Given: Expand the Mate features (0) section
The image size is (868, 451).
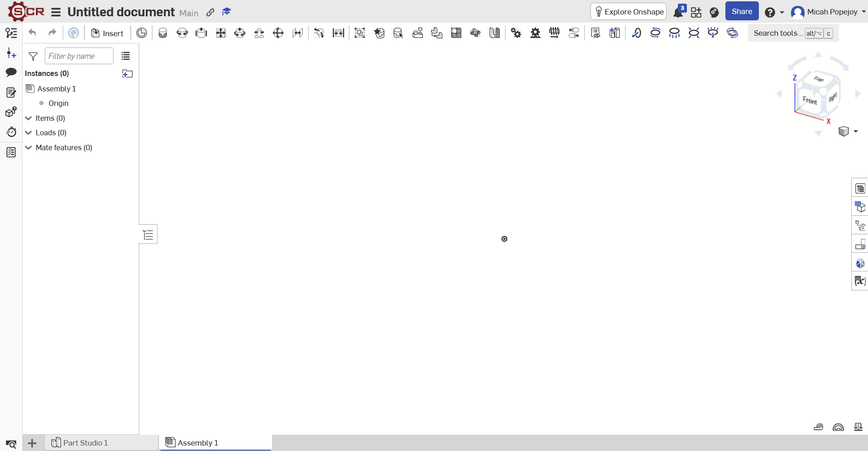Looking at the screenshot, I should coord(29,147).
